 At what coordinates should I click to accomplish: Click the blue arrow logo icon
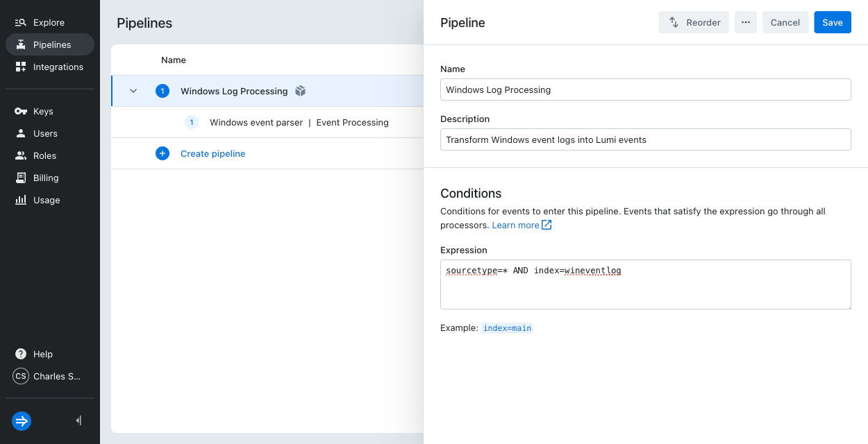(x=22, y=421)
